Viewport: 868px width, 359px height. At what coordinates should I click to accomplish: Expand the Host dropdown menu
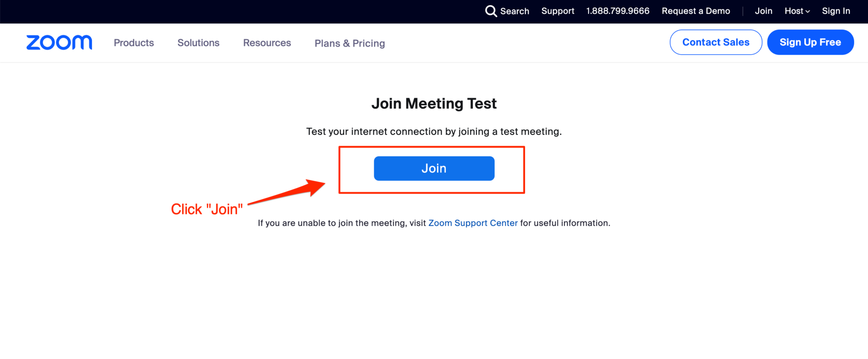[x=797, y=11]
